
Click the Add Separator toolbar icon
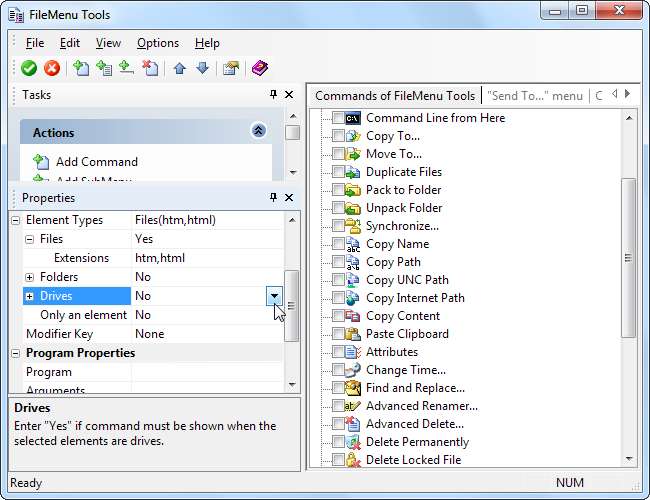click(x=127, y=68)
